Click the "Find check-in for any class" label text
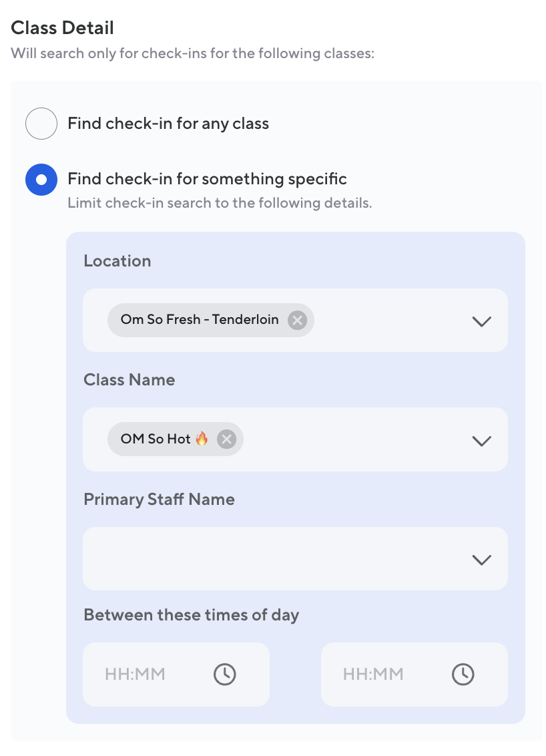 pyautogui.click(x=168, y=124)
